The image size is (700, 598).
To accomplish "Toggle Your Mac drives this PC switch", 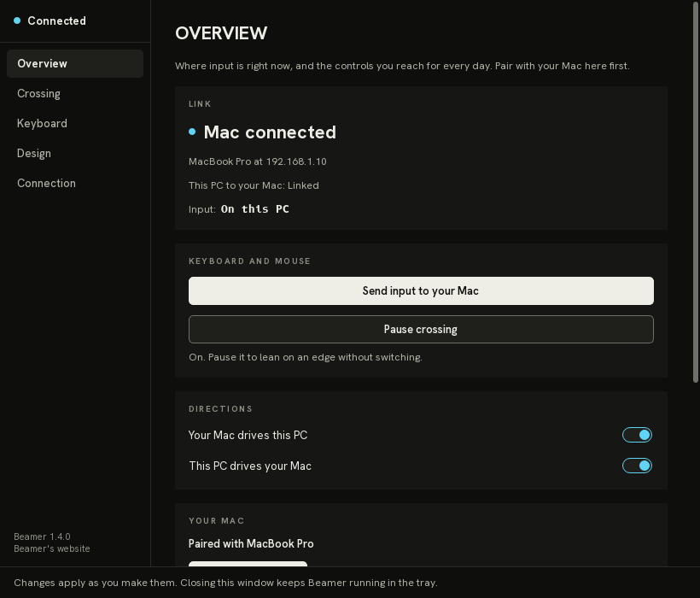I will (637, 435).
